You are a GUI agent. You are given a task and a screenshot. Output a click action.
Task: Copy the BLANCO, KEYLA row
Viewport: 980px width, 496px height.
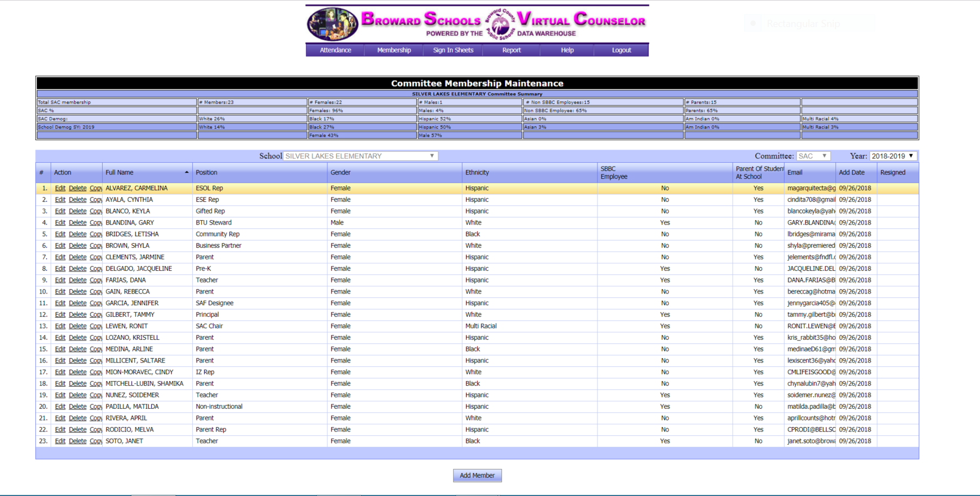96,211
